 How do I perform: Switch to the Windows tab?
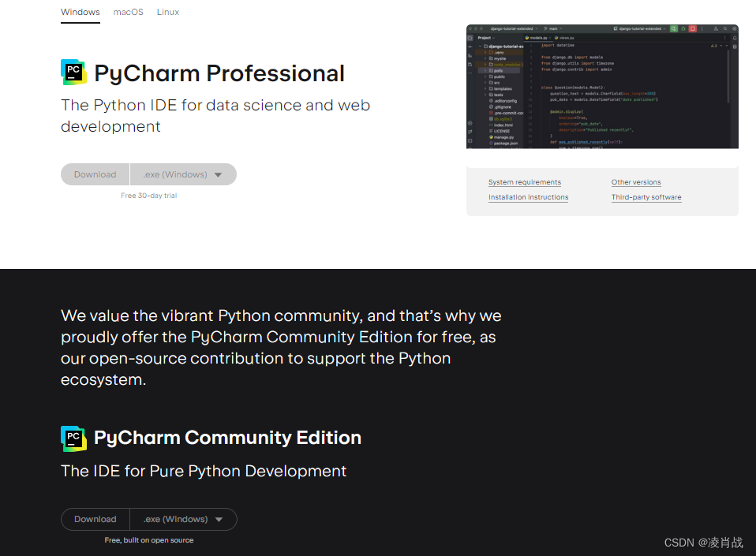[80, 12]
